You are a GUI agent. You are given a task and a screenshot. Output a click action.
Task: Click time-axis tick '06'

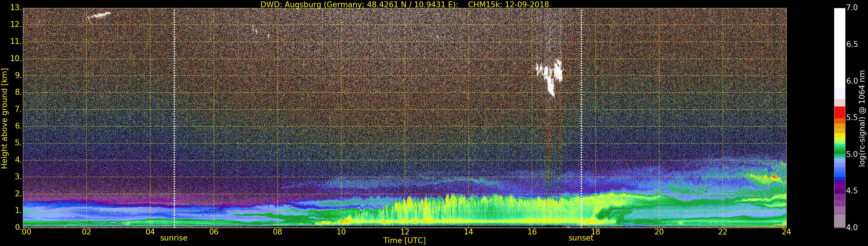click(214, 232)
